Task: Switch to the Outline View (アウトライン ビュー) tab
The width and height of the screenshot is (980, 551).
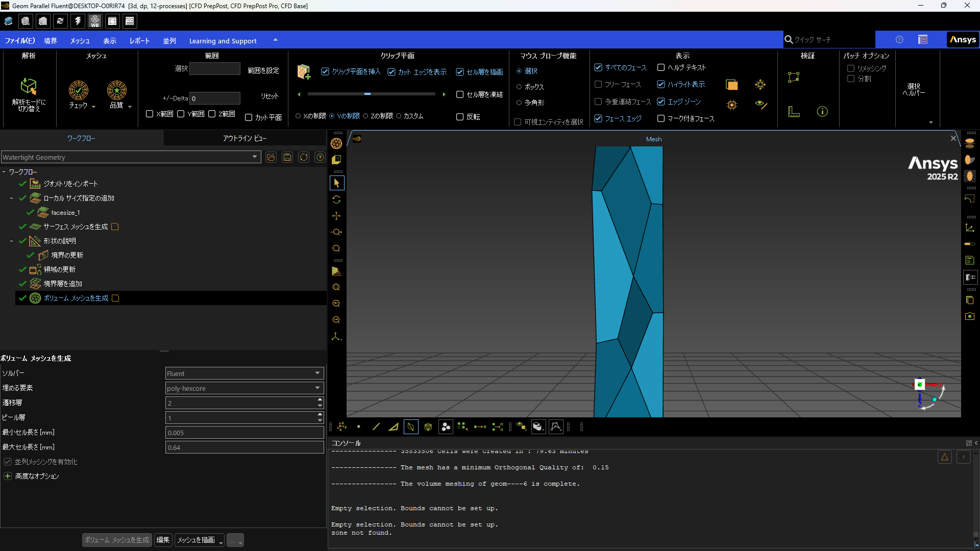Action: click(x=244, y=138)
